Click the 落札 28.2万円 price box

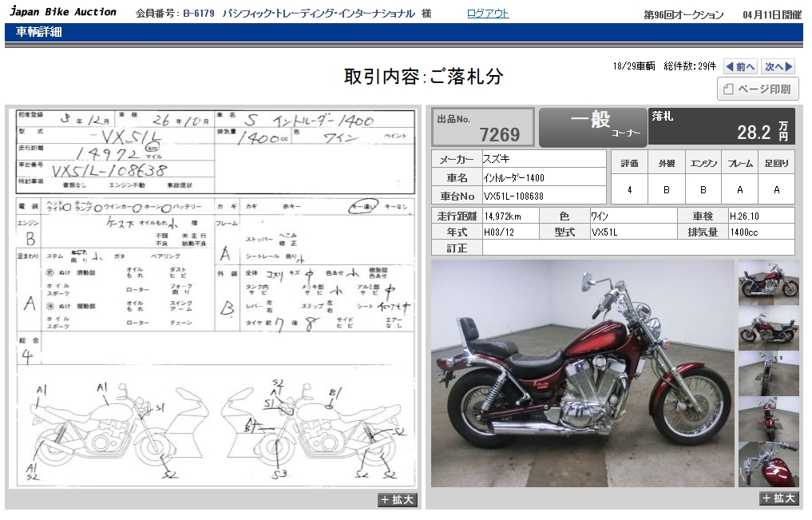pos(722,128)
